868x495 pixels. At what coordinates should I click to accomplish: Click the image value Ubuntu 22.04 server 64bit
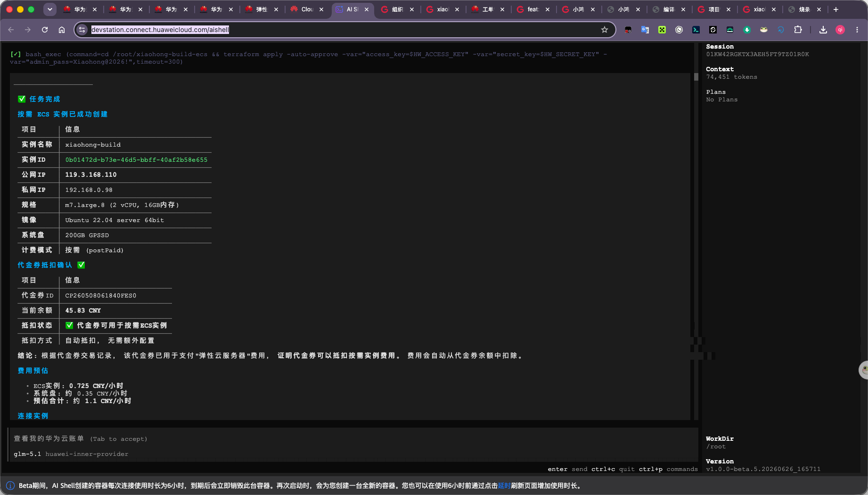coord(115,220)
